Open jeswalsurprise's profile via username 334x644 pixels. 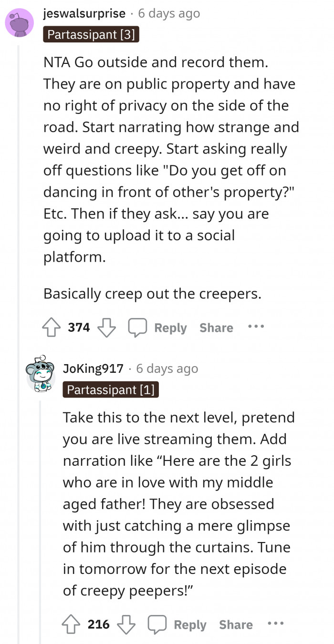coord(85,13)
